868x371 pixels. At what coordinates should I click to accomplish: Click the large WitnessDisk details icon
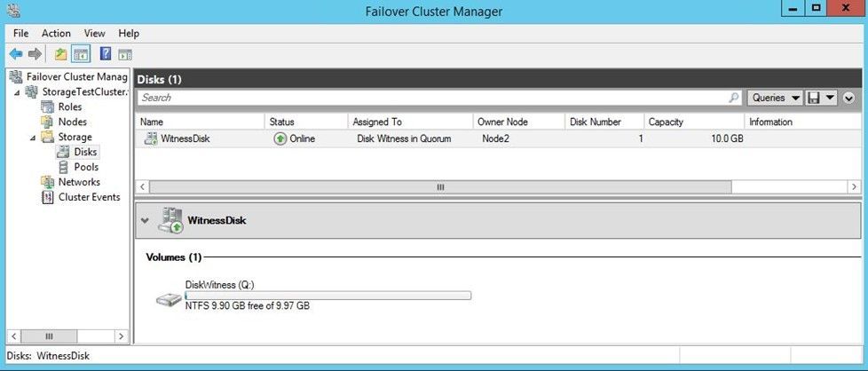click(170, 220)
